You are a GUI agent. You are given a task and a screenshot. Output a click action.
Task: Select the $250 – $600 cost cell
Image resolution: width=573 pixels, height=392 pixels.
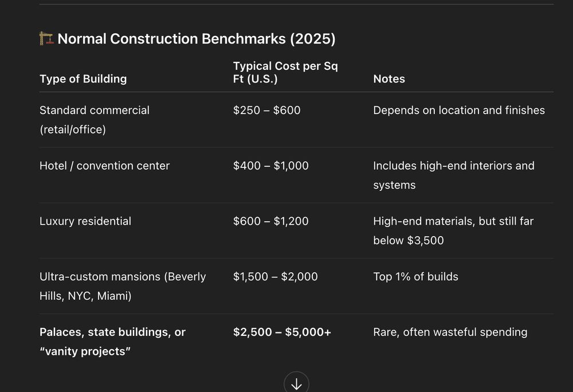point(266,110)
